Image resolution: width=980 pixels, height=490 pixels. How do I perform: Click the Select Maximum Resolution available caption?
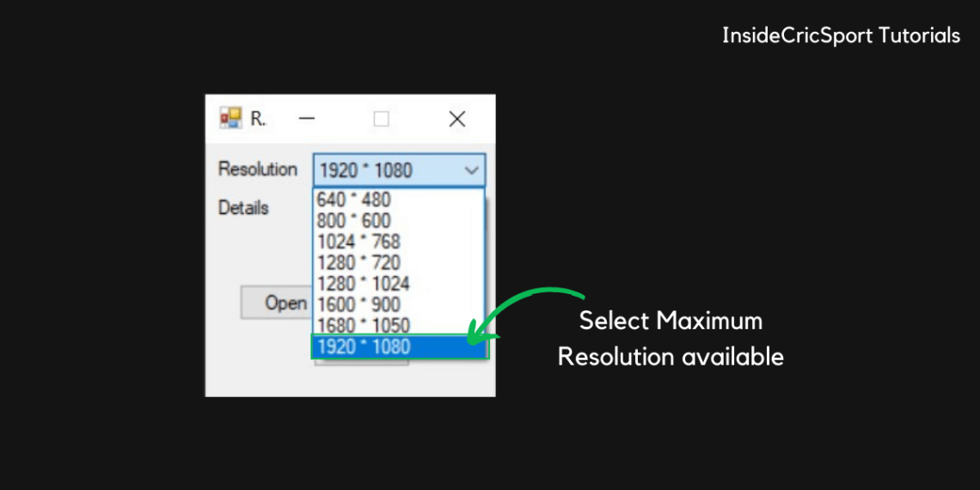(671, 339)
